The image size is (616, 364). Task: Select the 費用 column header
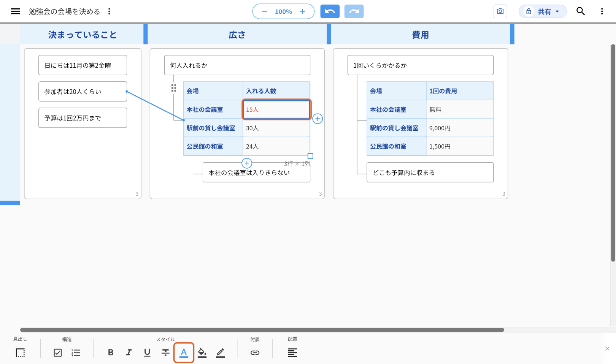point(421,35)
